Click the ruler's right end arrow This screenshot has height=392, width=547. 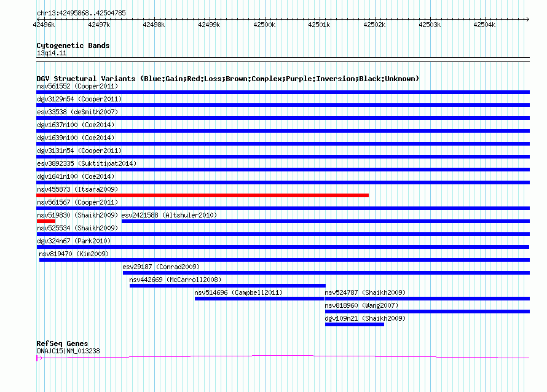527,19
